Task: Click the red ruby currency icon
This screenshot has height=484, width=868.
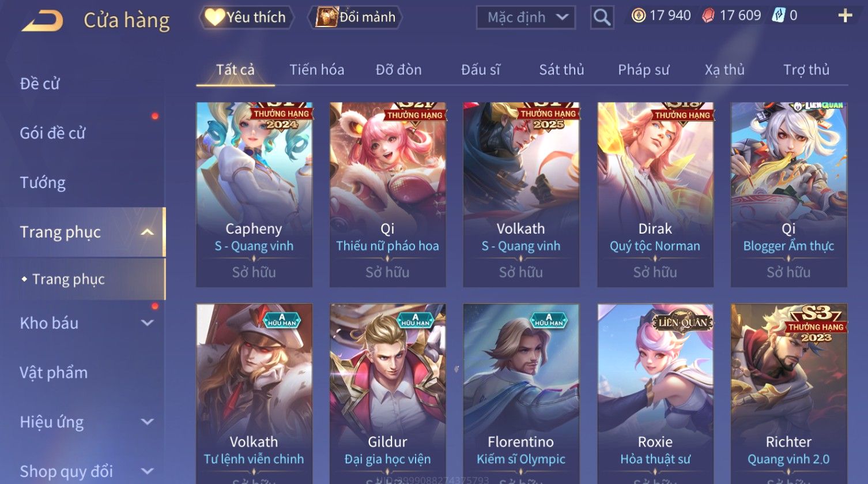Action: [708, 16]
